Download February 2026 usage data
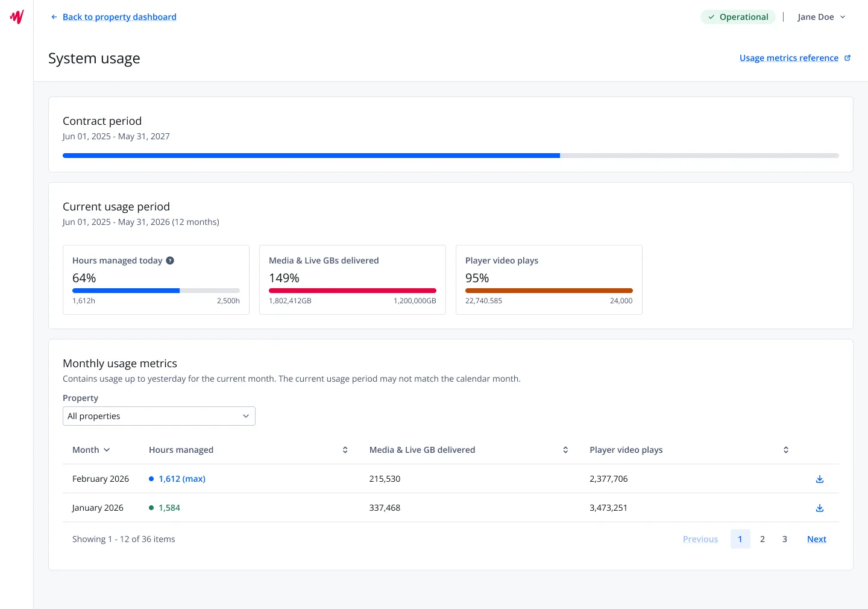 (820, 479)
